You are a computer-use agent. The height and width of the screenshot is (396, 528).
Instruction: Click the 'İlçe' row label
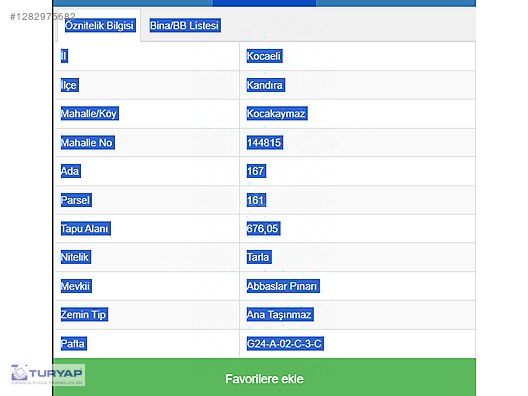click(x=70, y=85)
